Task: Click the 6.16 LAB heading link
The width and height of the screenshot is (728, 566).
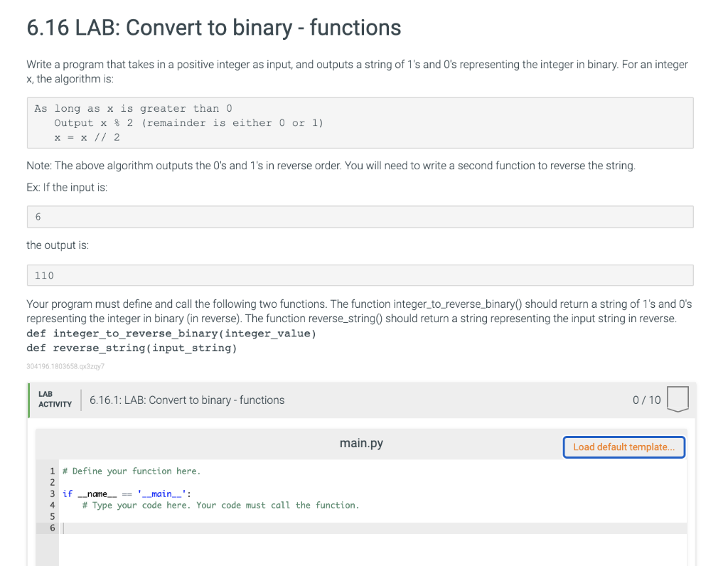Action: [213, 27]
